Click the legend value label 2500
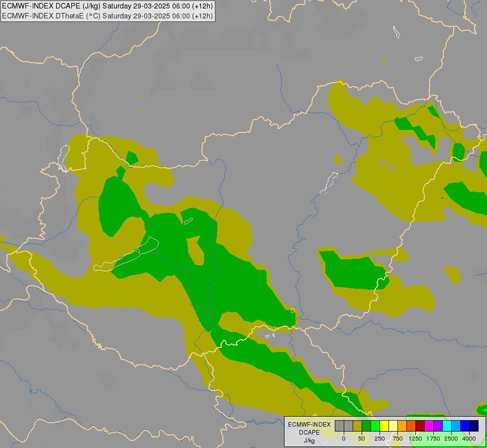Screen dimensions: 487x448 (x=451, y=439)
